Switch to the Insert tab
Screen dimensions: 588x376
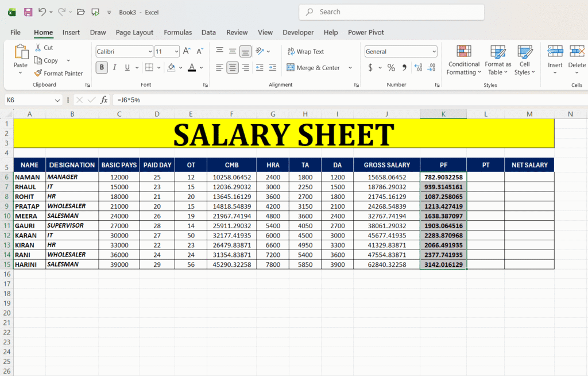[x=71, y=32]
